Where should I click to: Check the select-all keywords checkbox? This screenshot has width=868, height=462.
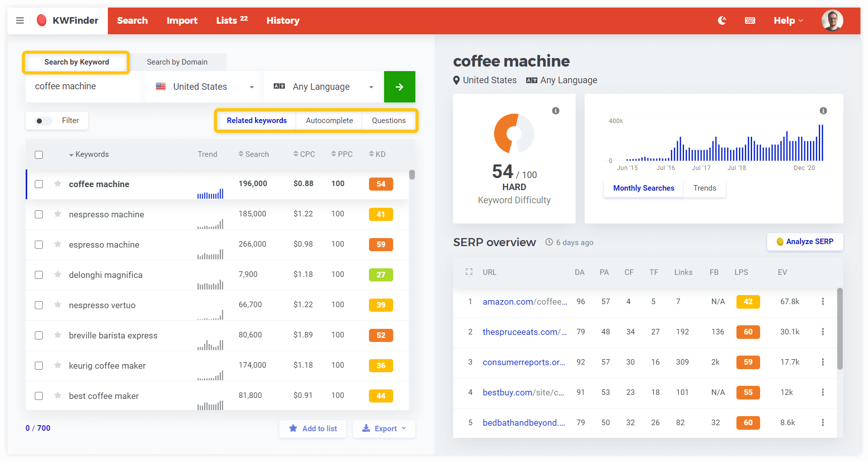[x=39, y=155]
